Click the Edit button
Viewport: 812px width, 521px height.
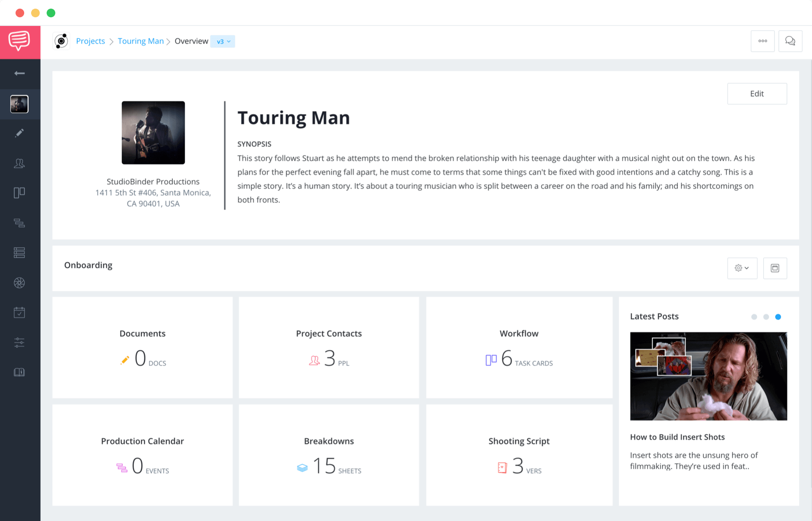(x=757, y=93)
